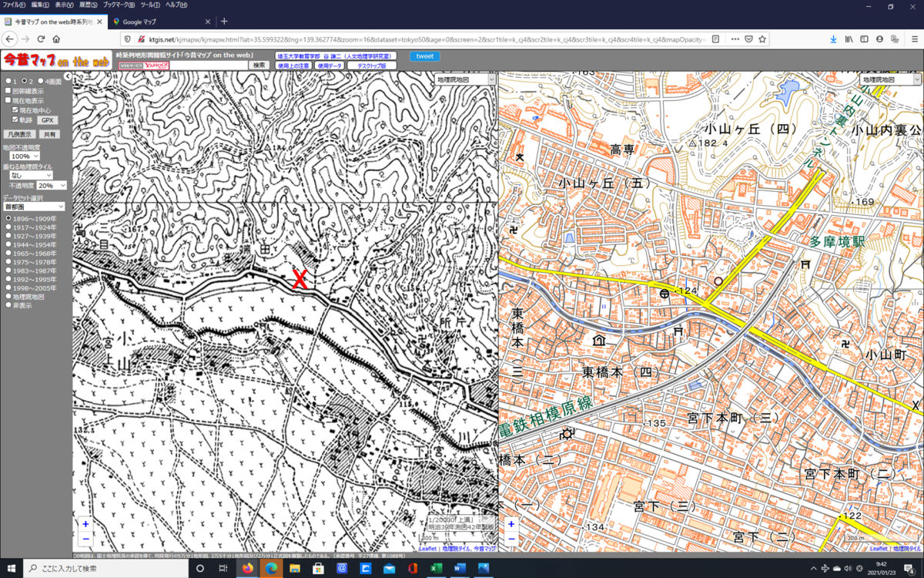Open Firefox from the Windows taskbar

247,568
